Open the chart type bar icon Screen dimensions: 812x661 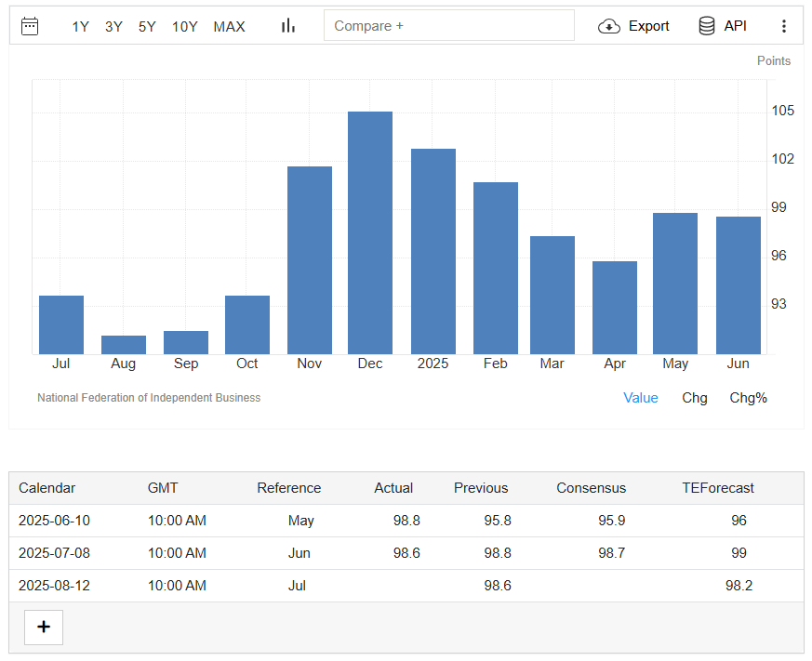point(288,26)
